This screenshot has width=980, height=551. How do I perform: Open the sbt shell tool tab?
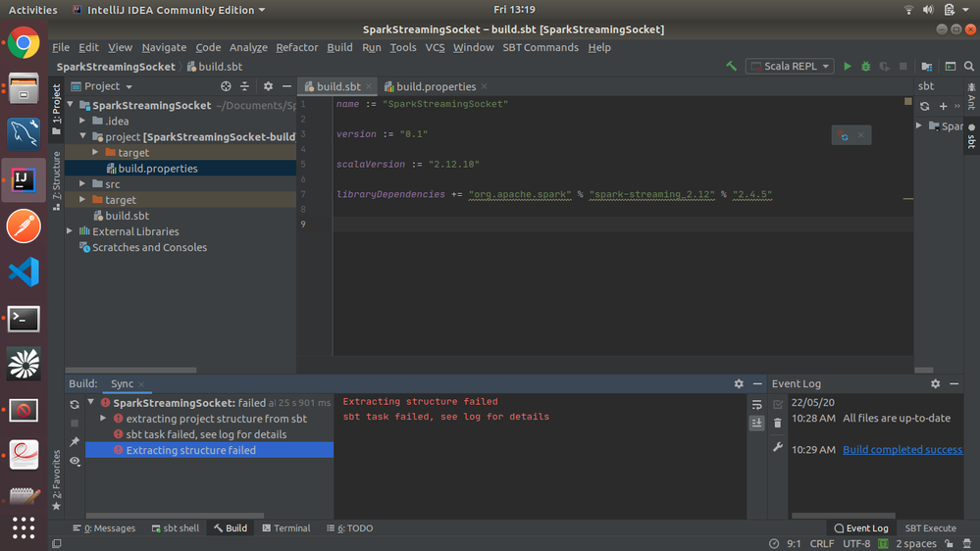pos(175,527)
